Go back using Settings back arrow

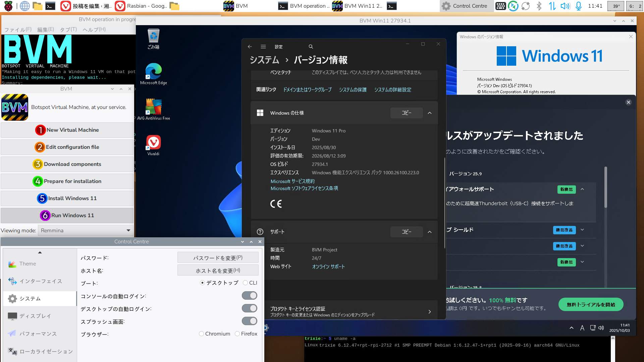tap(250, 47)
